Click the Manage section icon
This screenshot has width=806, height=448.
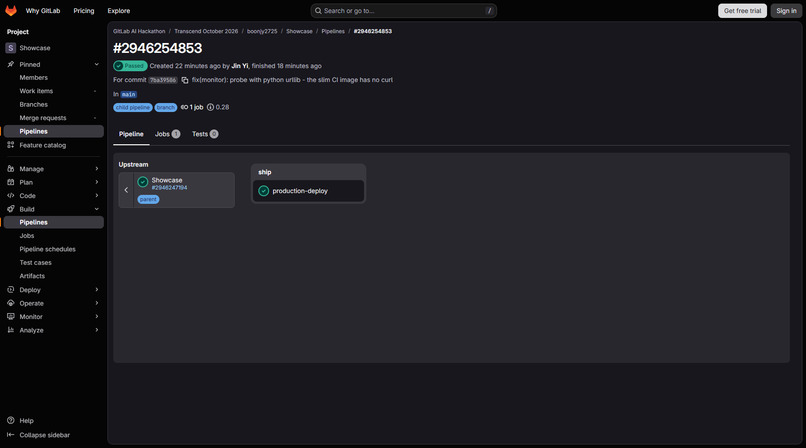coord(10,169)
